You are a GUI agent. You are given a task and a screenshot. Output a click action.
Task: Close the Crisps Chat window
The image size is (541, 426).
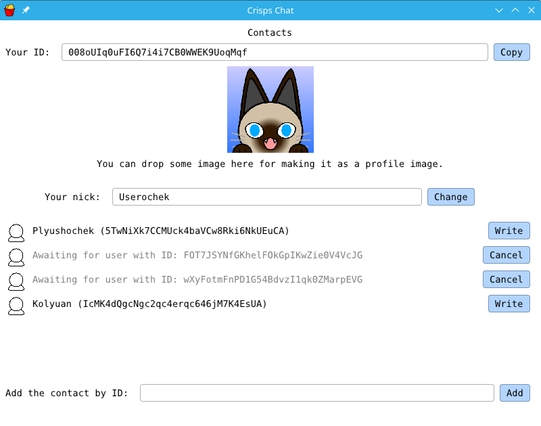(x=531, y=10)
